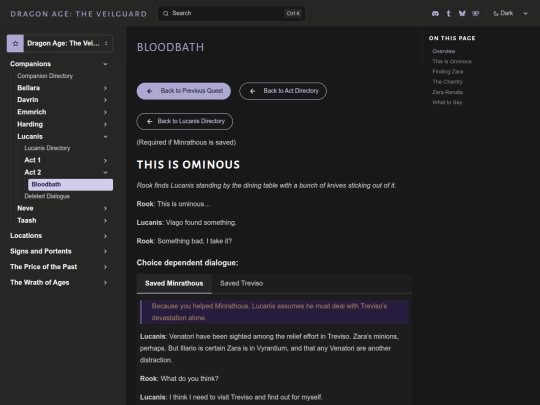The image size is (540, 405).
Task: Jump to What to Say section
Action: pos(447,103)
